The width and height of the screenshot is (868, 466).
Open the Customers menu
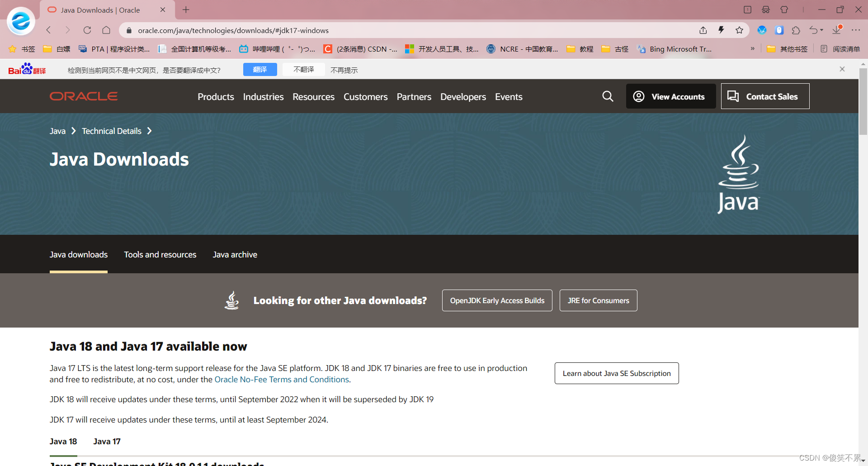365,97
